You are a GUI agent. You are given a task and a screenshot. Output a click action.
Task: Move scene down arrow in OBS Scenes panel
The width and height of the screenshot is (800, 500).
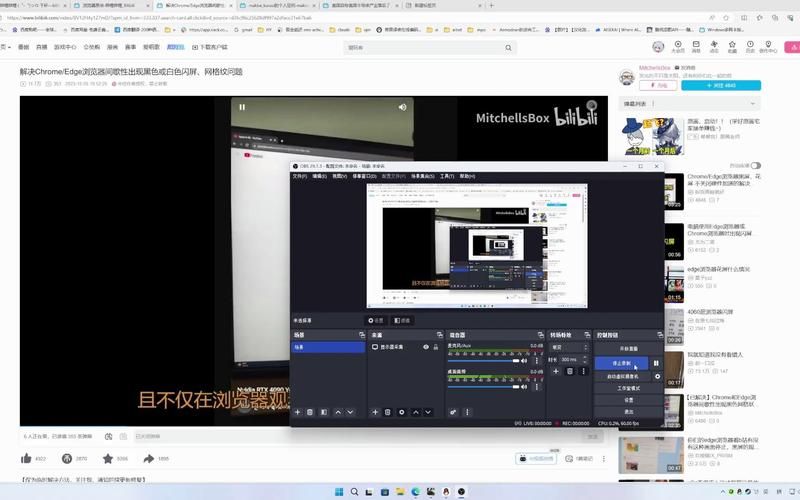point(350,412)
